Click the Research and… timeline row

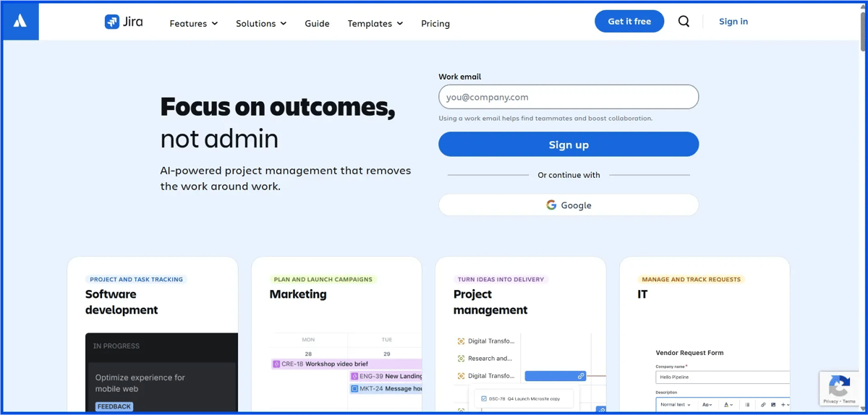tap(485, 359)
